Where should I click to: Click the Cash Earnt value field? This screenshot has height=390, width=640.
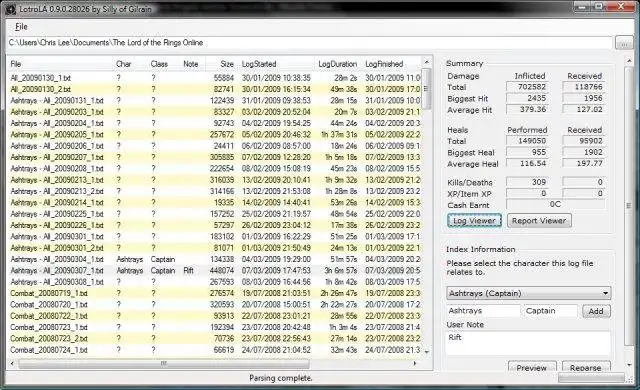coord(556,204)
